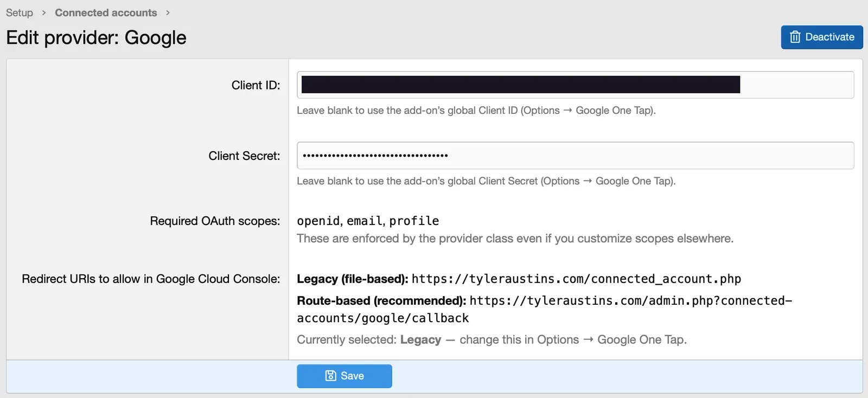868x398 pixels.
Task: Focus the Client Secret password field
Action: pyautogui.click(x=575, y=156)
